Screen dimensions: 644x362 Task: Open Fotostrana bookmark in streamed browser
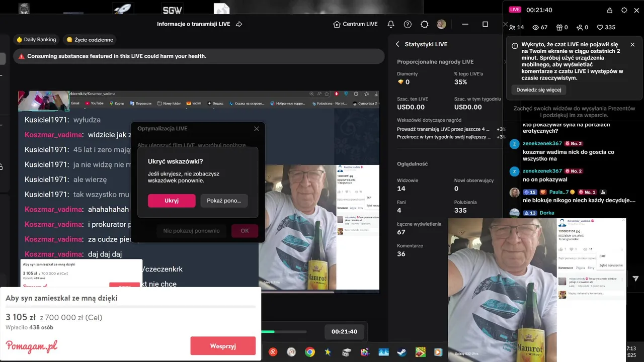[329, 103]
